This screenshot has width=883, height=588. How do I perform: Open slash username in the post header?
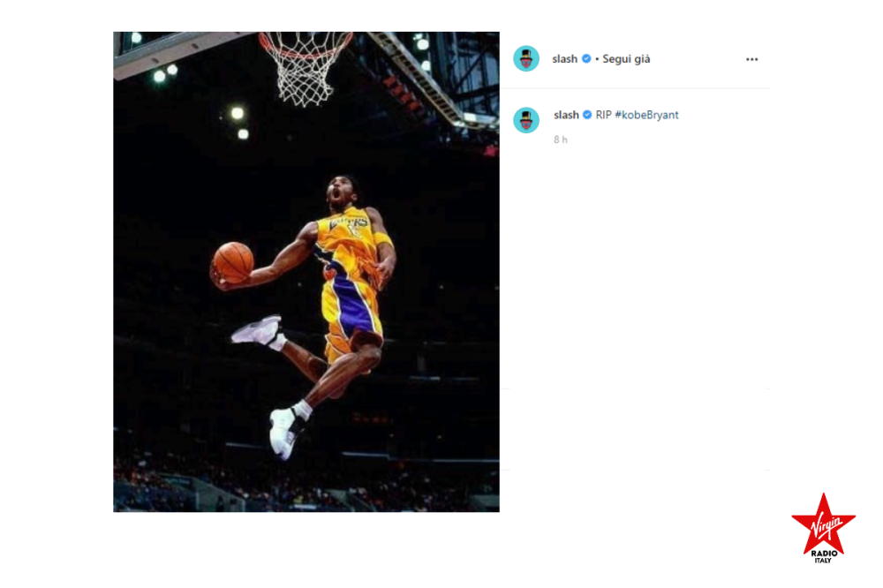(x=565, y=58)
